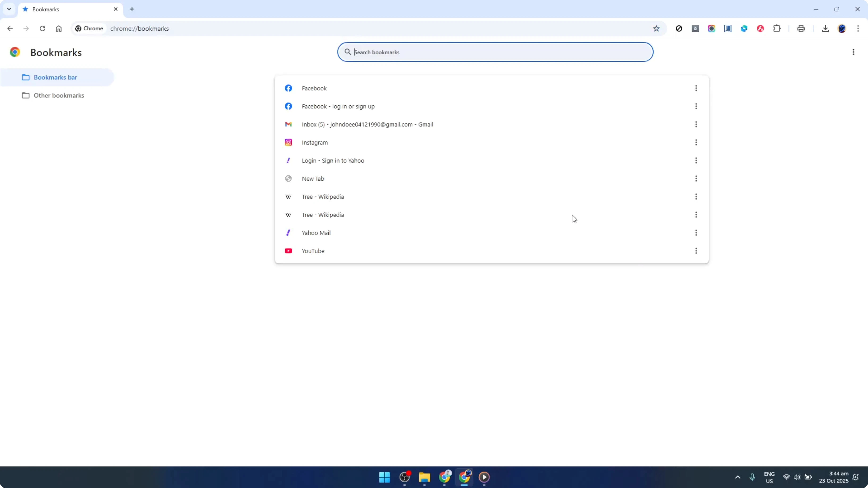This screenshot has height=488, width=868.
Task: Open more actions for Yahoo Mail bookmark
Action: (x=696, y=233)
